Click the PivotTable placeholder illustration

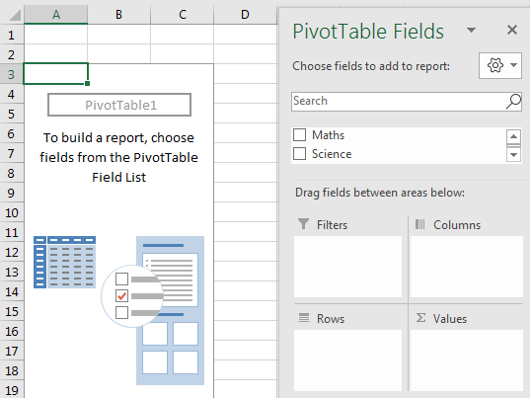[x=118, y=310]
